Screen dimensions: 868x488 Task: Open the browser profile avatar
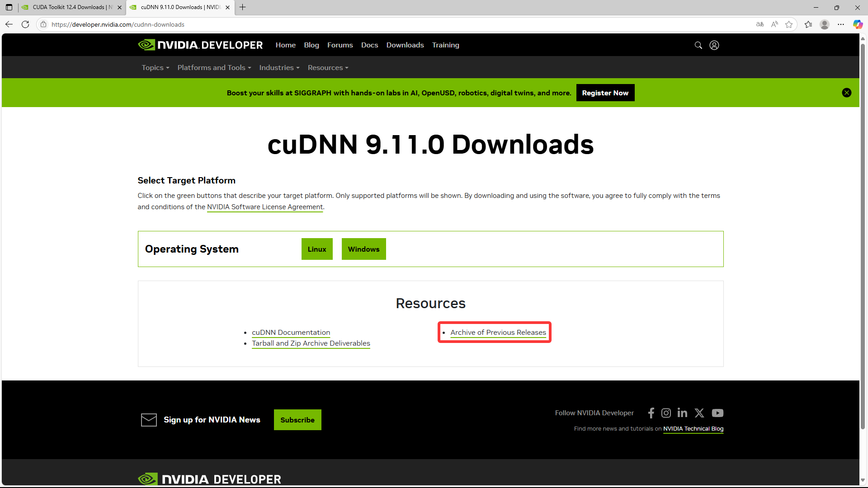(x=825, y=24)
